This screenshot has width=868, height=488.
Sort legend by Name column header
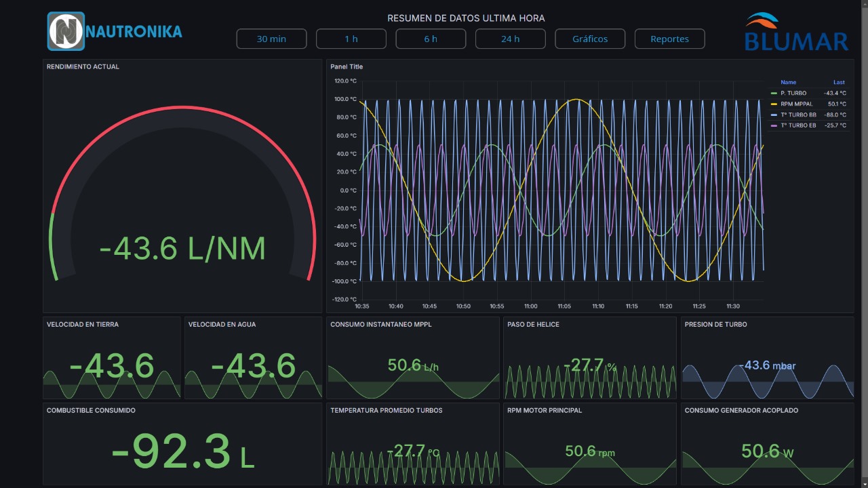click(788, 82)
